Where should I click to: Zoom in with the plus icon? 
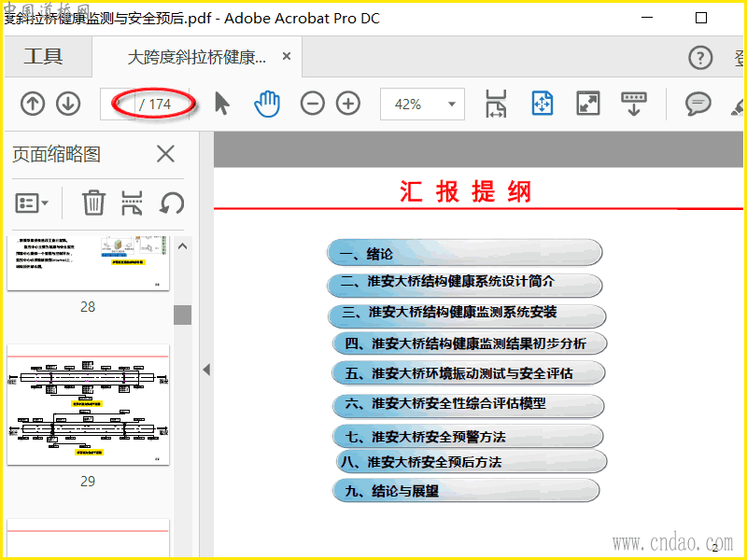pos(348,104)
